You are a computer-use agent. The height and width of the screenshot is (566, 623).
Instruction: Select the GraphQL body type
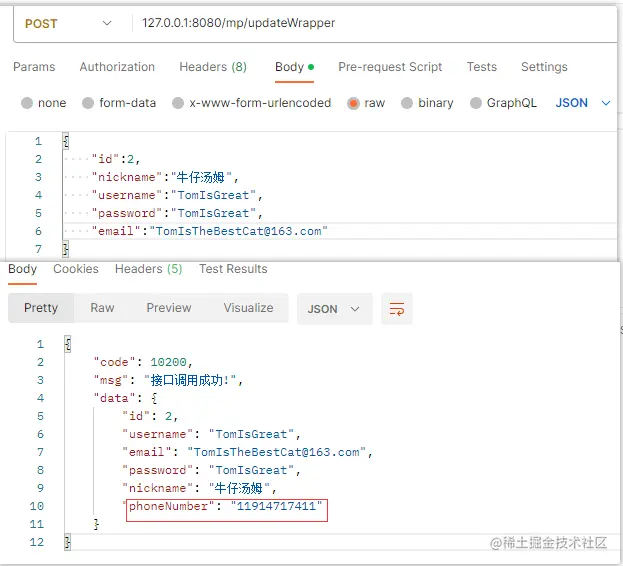(503, 103)
